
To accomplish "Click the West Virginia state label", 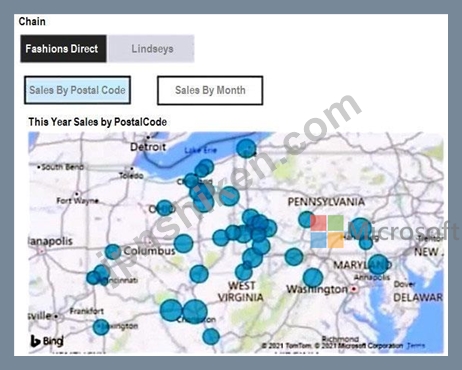I will coord(241,291).
